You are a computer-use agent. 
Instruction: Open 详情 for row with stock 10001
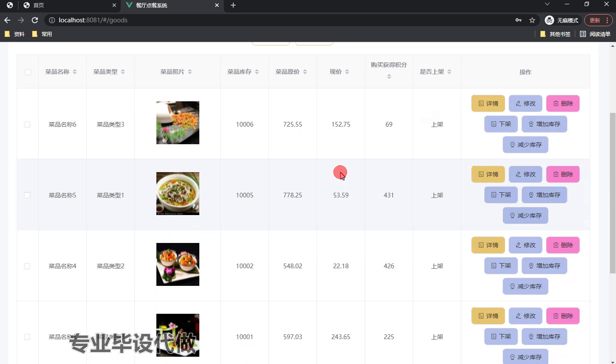[x=488, y=316]
